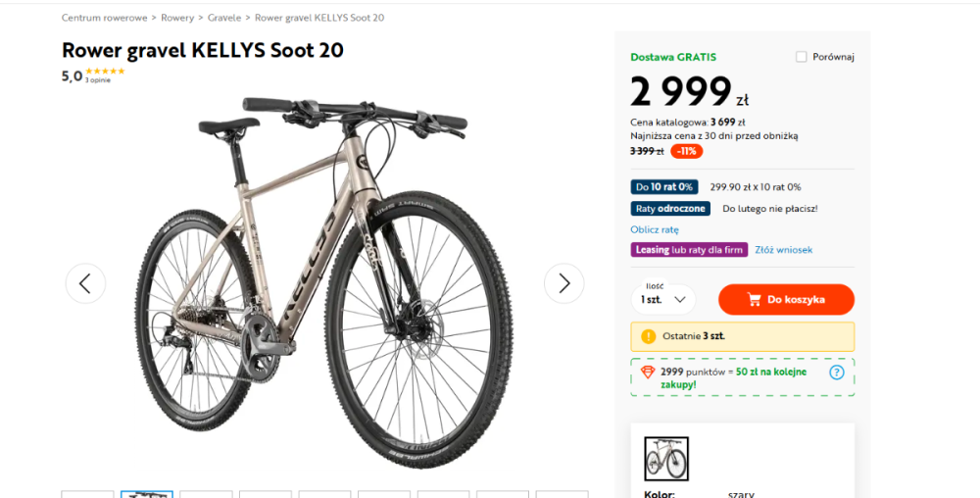
Task: Open the 3 opinie reviews link
Action: click(97, 80)
